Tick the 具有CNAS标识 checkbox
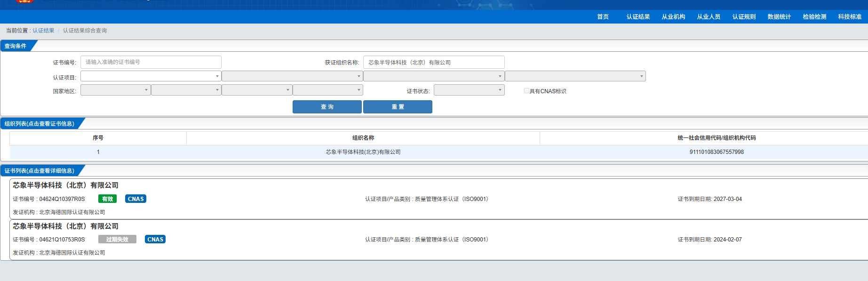868x281 pixels. [x=526, y=91]
